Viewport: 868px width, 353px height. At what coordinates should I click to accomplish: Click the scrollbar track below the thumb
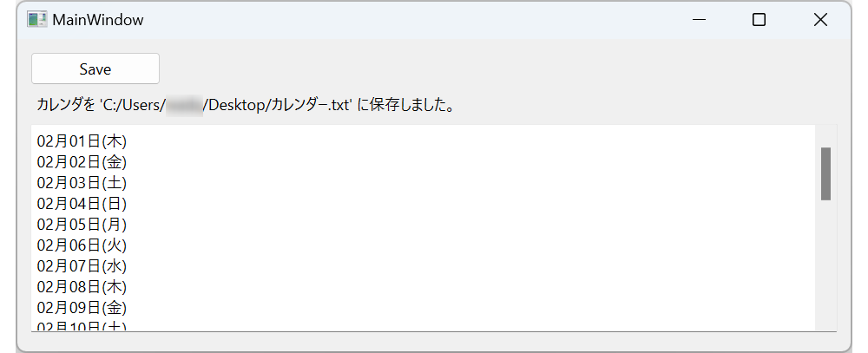[825, 269]
